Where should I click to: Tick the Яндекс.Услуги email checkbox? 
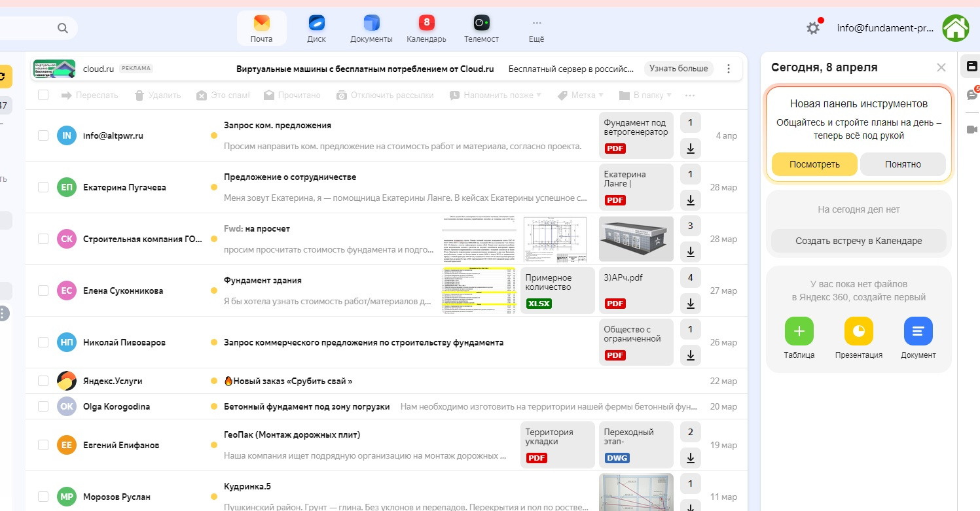(43, 381)
